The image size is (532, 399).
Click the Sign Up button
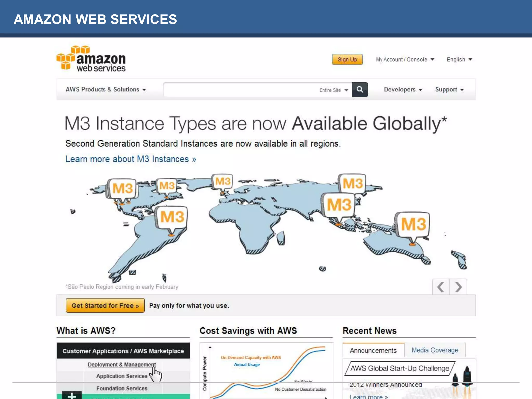tap(347, 59)
